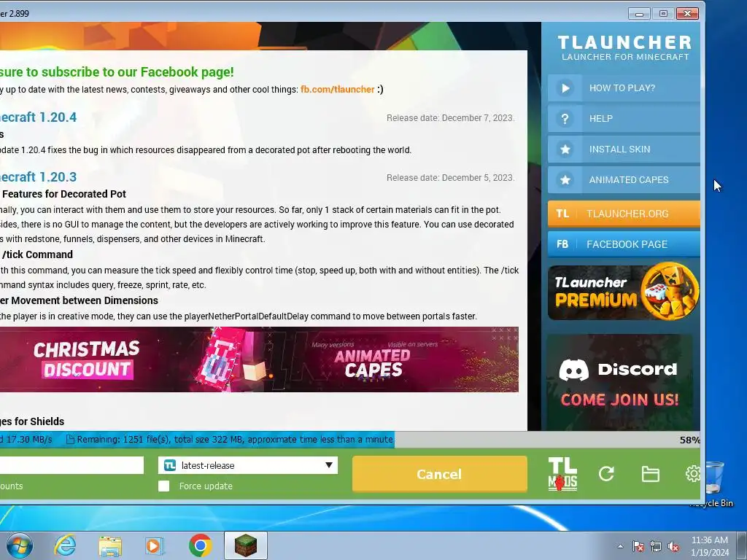Click 'Release date: December 7, 2023.' text

pos(450,118)
